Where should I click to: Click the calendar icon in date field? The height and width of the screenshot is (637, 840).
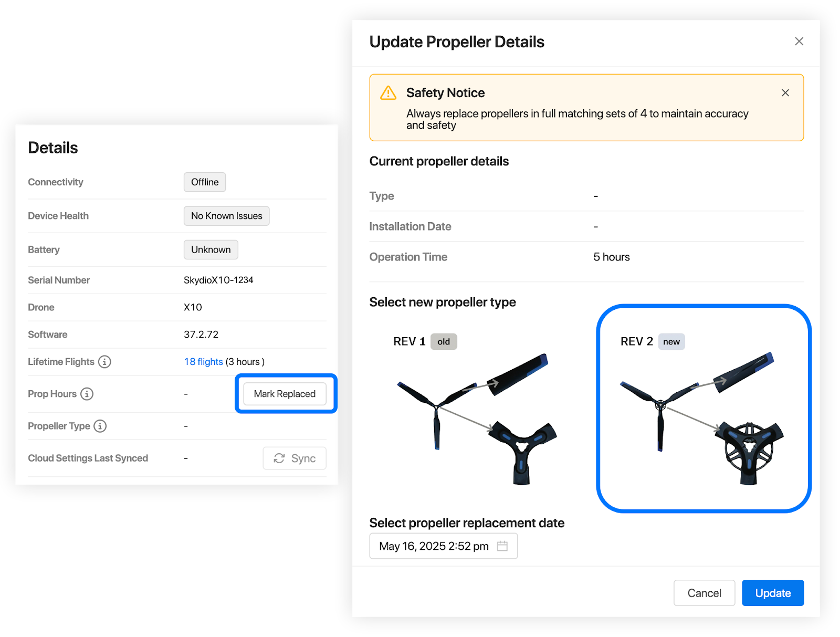tap(502, 546)
